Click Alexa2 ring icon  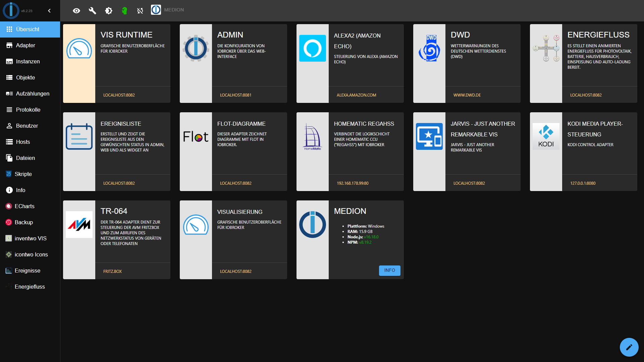pos(313,48)
